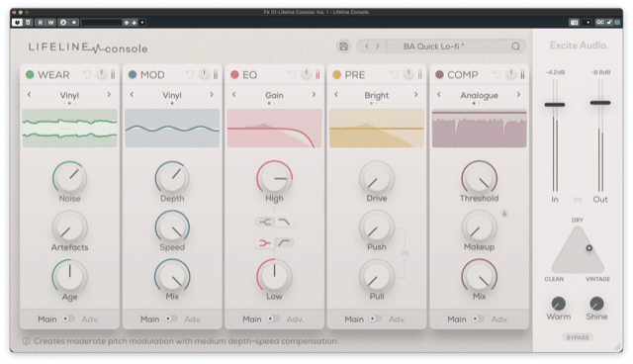Click the level meter icon in the EQ header

pos(318,74)
